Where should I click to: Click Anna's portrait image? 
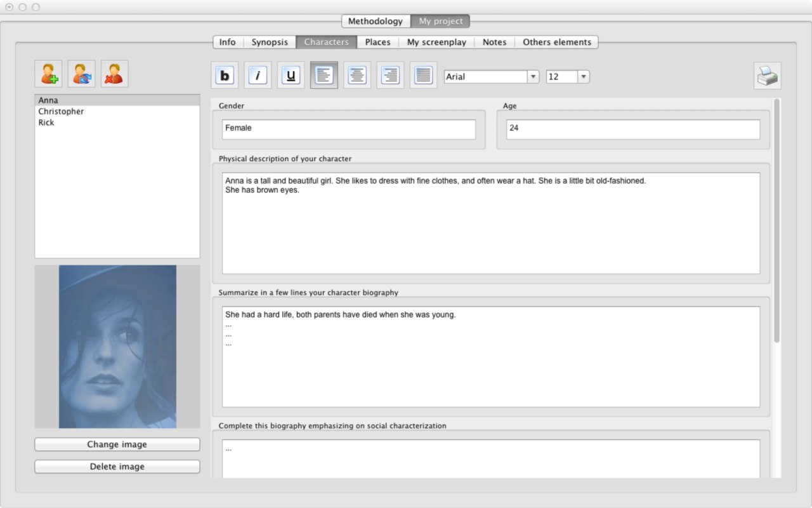[117, 347]
